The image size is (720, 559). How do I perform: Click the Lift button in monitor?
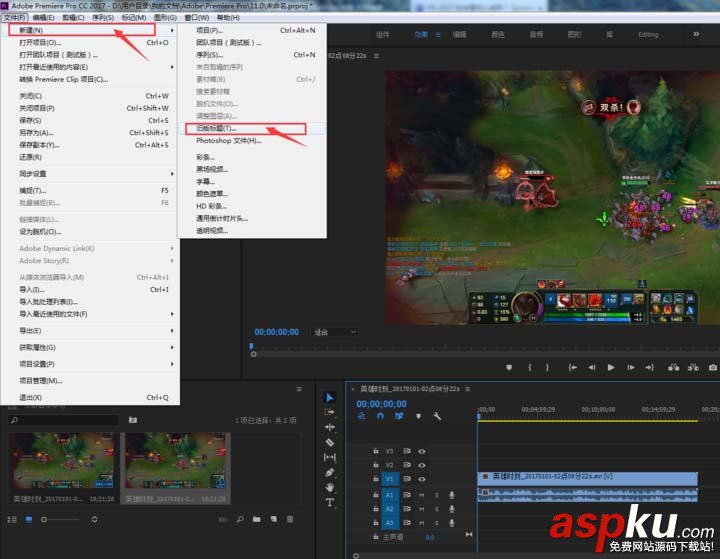tap(673, 367)
